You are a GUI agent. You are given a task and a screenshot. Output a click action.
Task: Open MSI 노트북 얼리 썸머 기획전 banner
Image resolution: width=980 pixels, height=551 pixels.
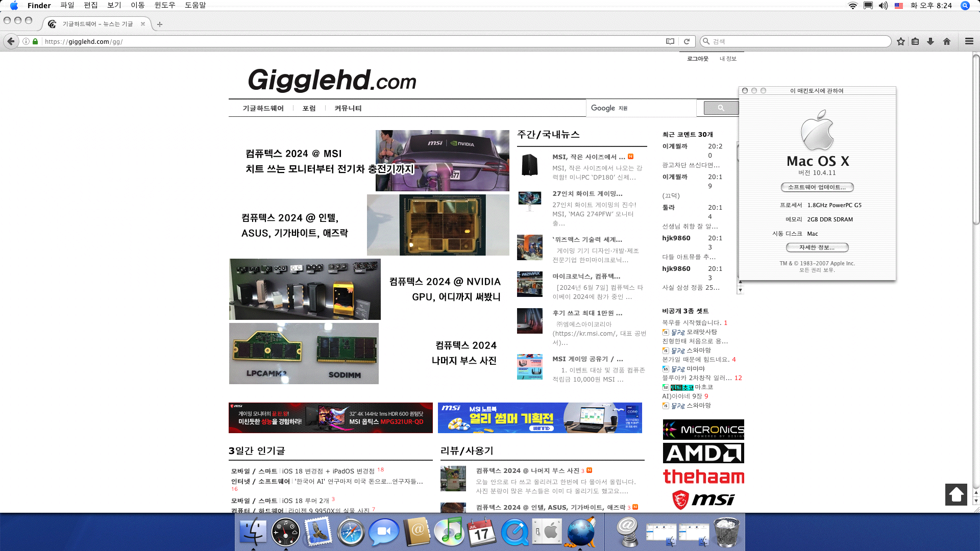pyautogui.click(x=540, y=418)
